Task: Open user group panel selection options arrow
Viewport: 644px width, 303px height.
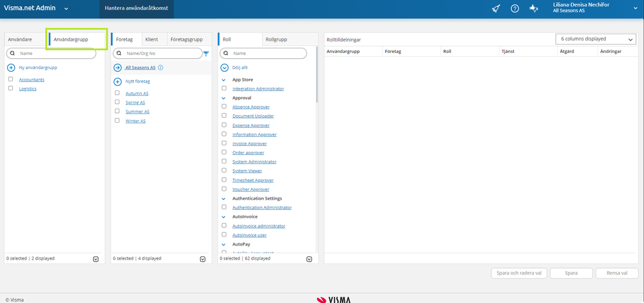Action: pos(96,259)
